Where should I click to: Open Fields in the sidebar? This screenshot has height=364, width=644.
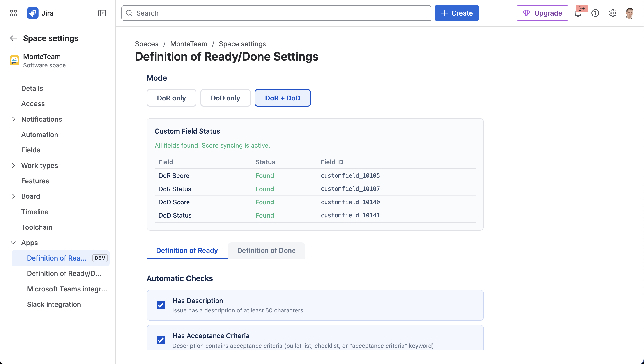tap(30, 150)
